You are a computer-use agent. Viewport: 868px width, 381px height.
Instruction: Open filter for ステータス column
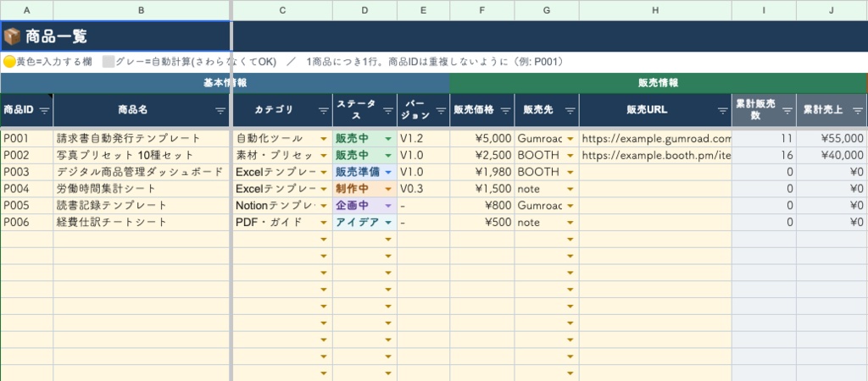coord(388,110)
